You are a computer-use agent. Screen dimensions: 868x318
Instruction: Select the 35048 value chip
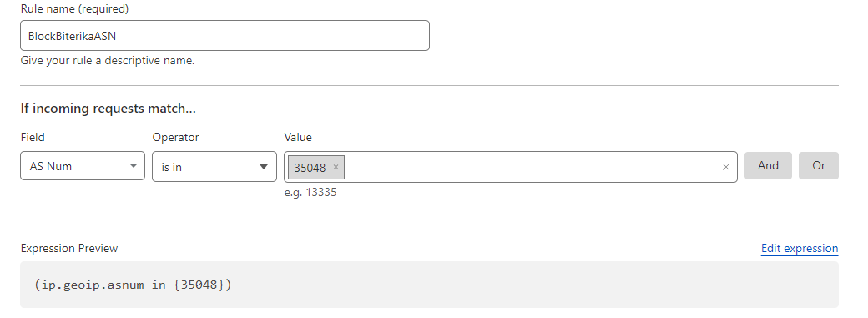point(310,167)
